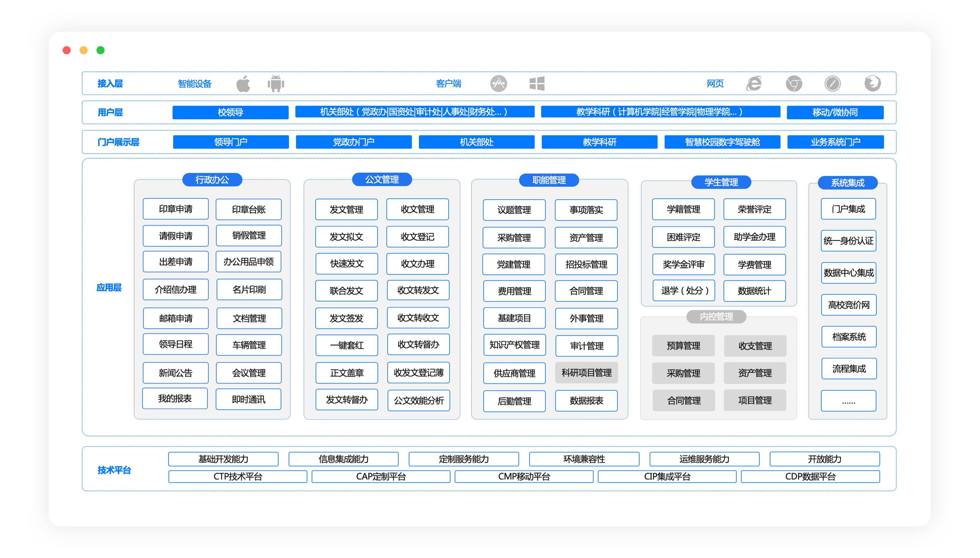
Task: Open the 后勤管理 module
Action: (x=514, y=401)
